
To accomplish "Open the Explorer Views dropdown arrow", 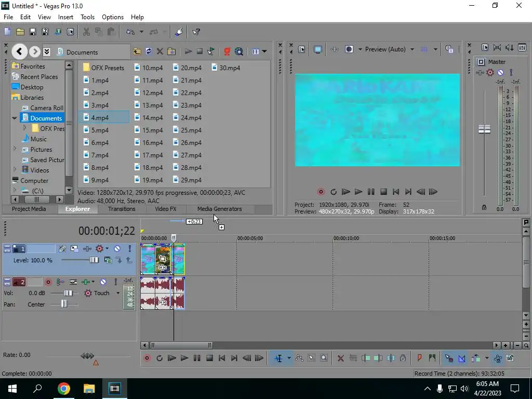I will 264,51.
